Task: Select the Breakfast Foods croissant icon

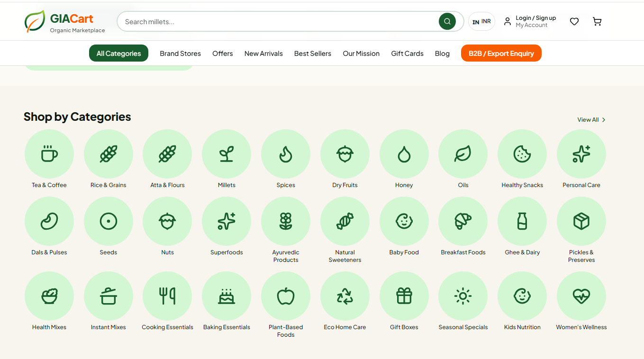Action: click(463, 221)
